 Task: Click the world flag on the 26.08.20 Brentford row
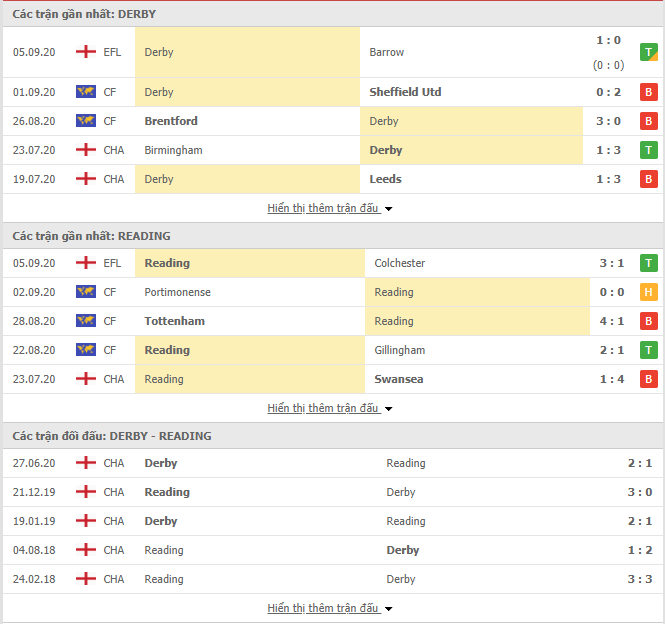click(x=86, y=120)
